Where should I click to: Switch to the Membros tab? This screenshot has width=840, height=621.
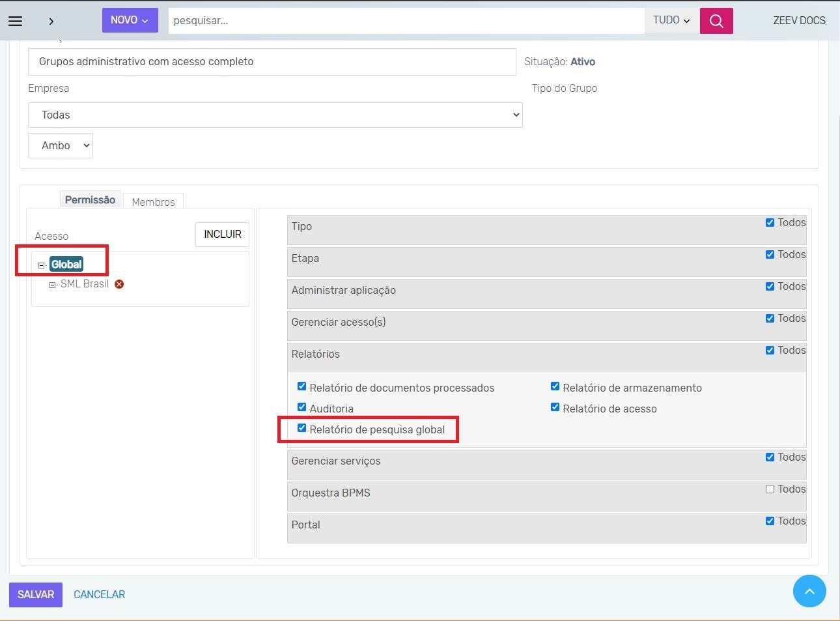click(153, 202)
